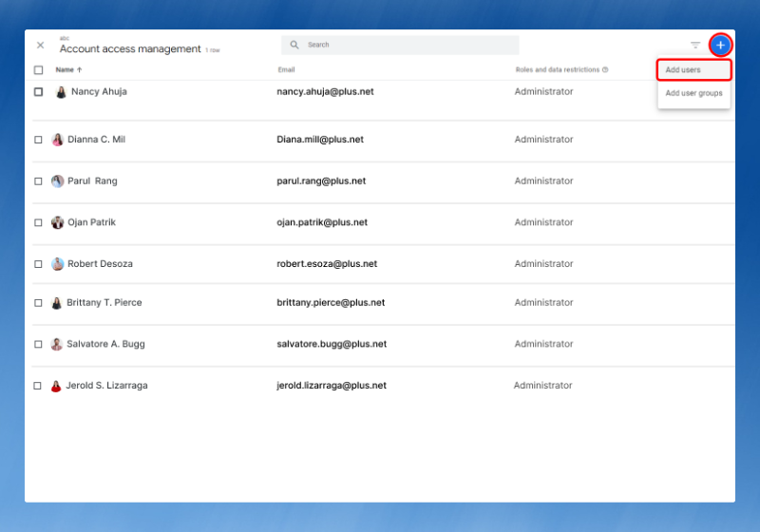Click Robert Desoza's profile picture
The width and height of the screenshot is (760, 532).
57,264
